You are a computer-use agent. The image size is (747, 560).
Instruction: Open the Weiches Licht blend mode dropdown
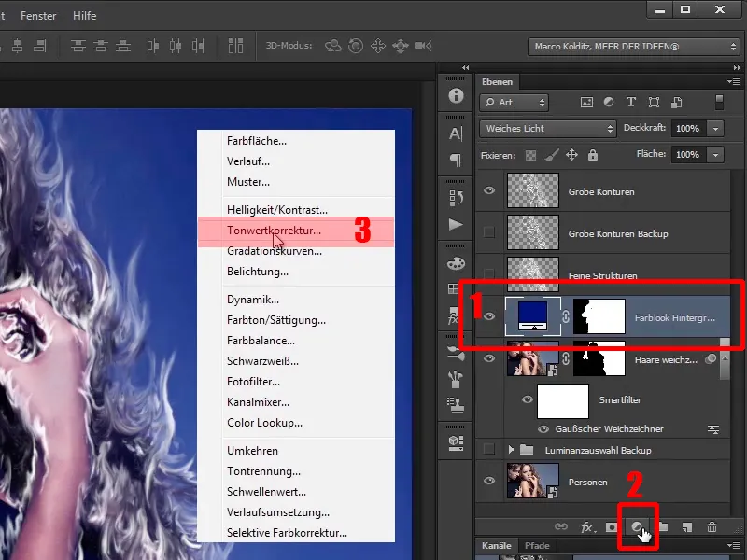click(547, 128)
